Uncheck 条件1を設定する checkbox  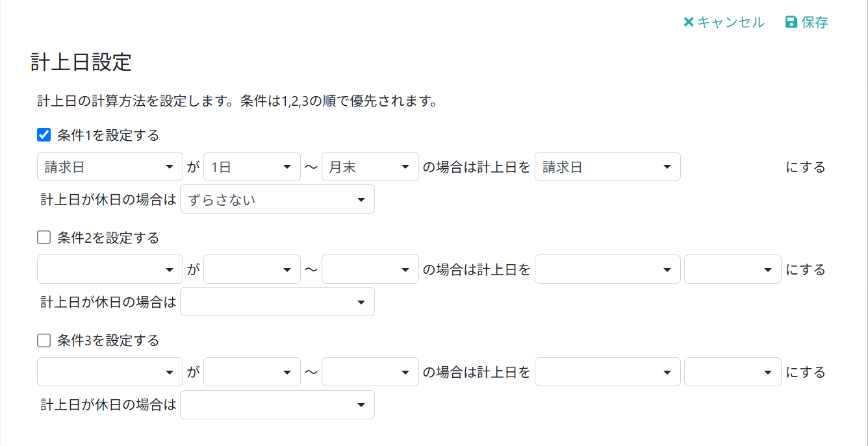click(x=44, y=135)
